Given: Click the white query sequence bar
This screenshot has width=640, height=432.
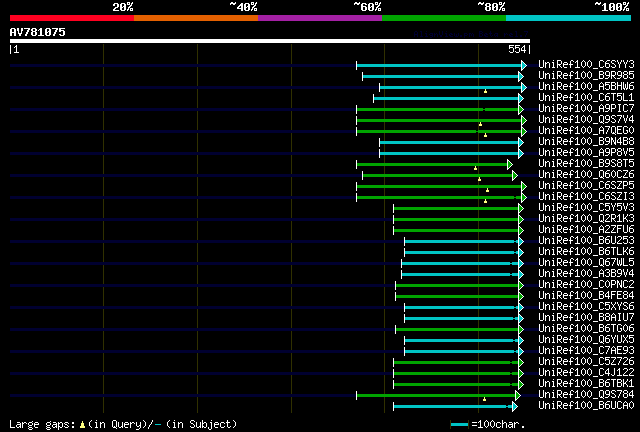Looking at the screenshot, I should 270,41.
